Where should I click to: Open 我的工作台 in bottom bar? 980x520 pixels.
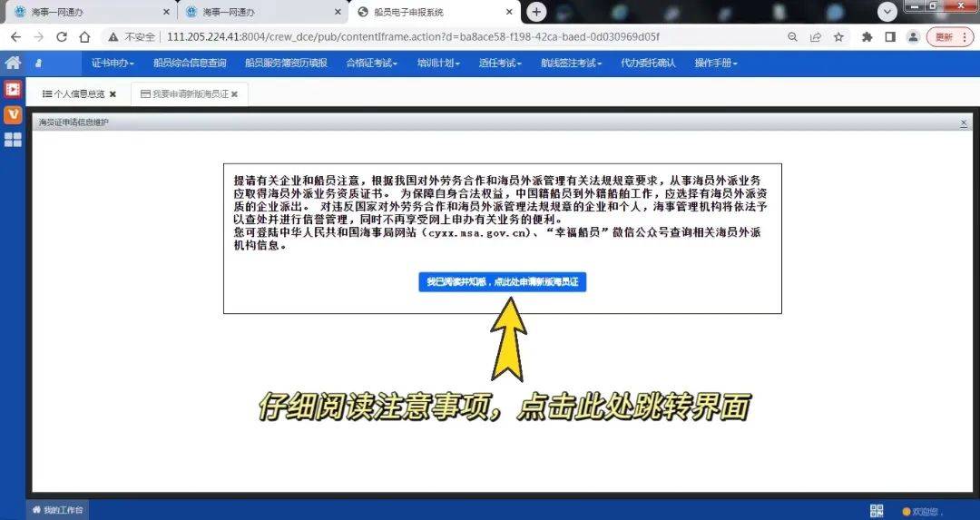click(x=57, y=510)
